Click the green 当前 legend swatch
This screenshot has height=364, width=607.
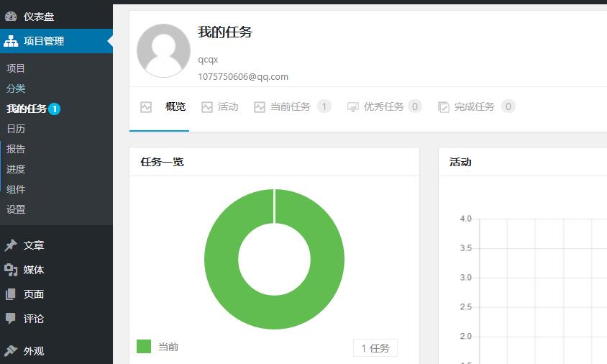144,347
